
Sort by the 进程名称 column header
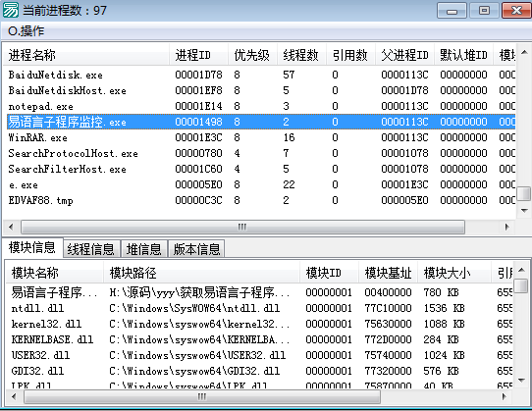86,55
